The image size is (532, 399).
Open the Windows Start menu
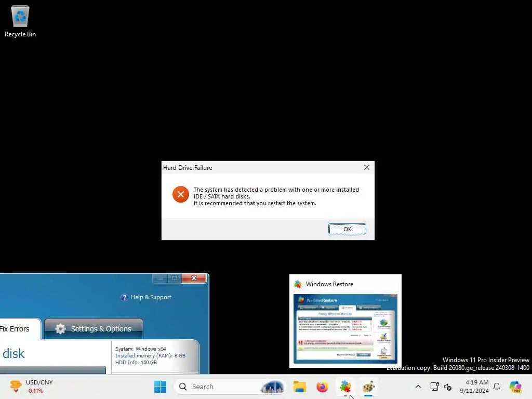(x=160, y=387)
